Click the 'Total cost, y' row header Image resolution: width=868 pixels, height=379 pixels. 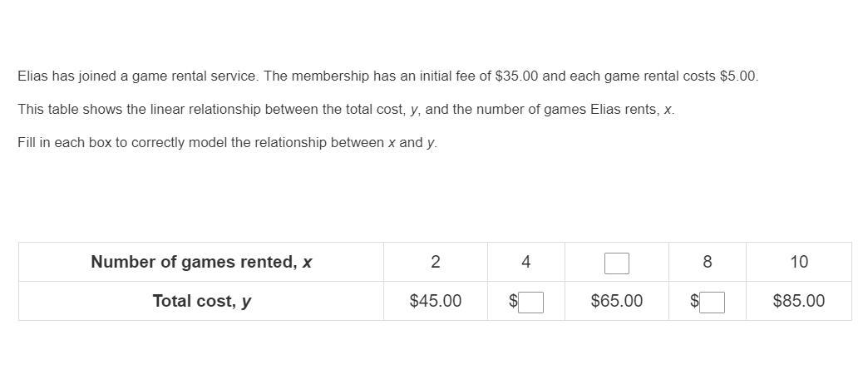click(201, 301)
